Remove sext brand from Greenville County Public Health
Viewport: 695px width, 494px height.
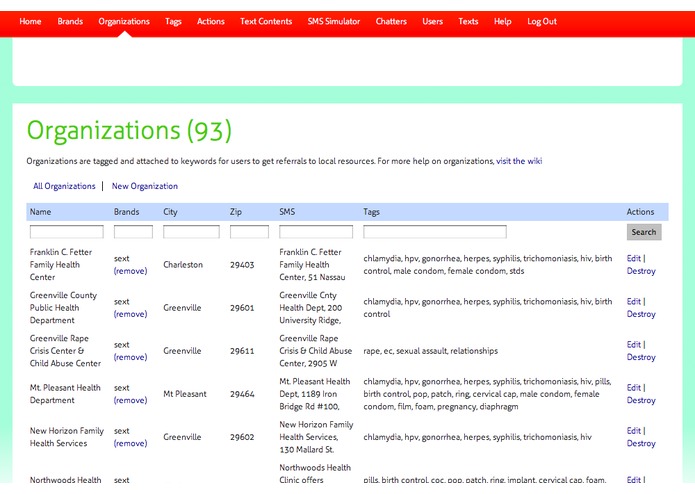[130, 314]
